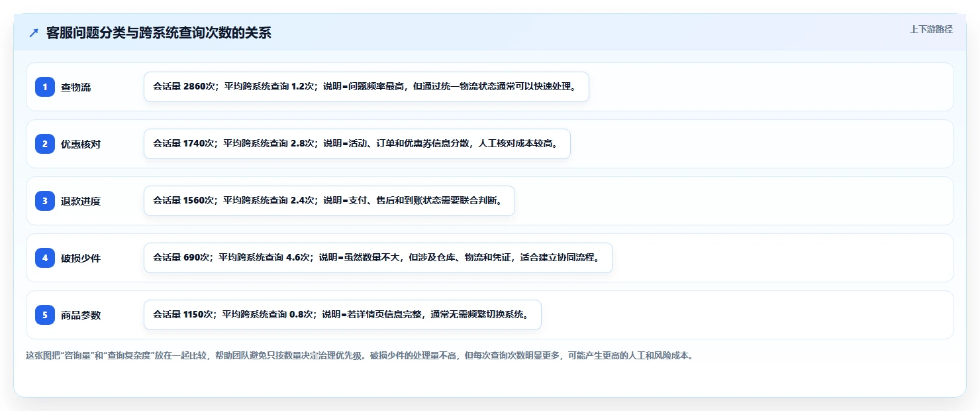Viewport: 980px width, 411px height.
Task: Click the 上下游路径 label in the header
Action: [931, 29]
